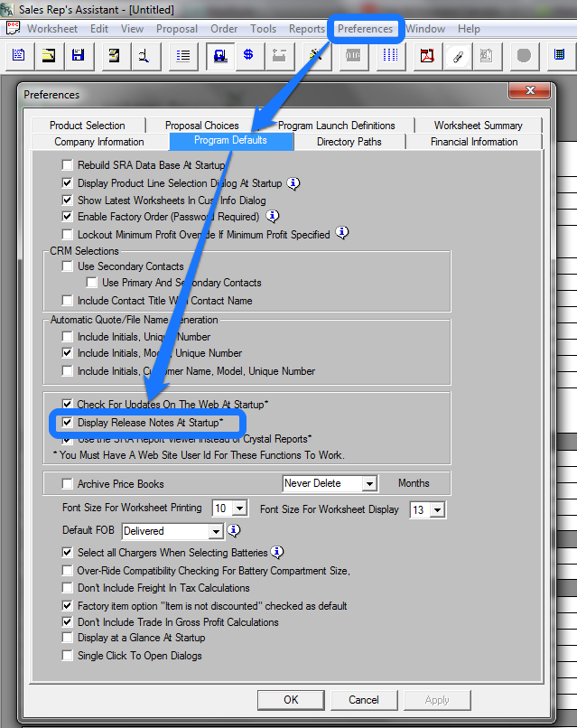Open the Never Delete months dropdown
Screen dimensions: 577x728
[368, 484]
